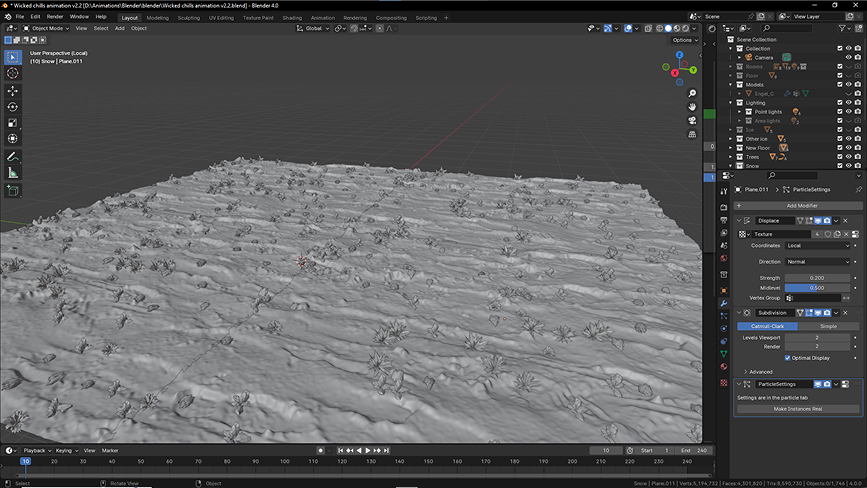Select the Rotate tool
Viewport: 867px width, 488px height.
point(13,107)
